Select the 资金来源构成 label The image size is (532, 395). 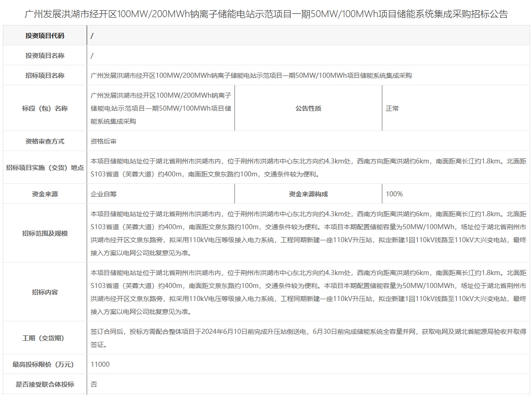(x=308, y=194)
